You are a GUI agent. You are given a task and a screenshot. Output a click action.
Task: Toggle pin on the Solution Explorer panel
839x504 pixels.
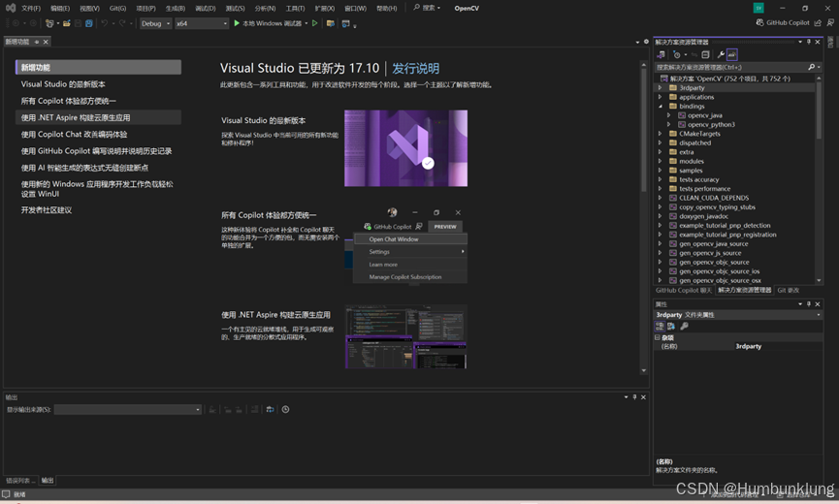pos(808,42)
